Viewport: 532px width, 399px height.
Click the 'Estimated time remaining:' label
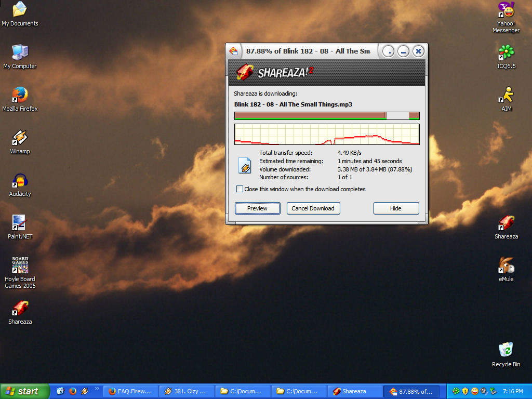(291, 161)
